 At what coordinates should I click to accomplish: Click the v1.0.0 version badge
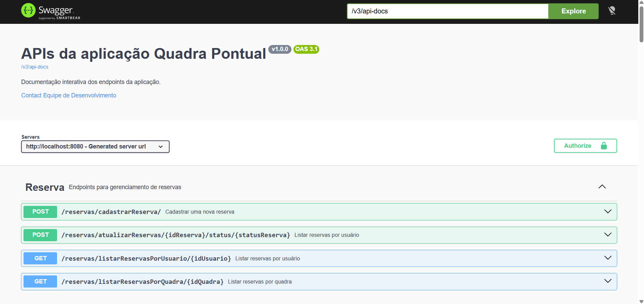pyautogui.click(x=280, y=49)
